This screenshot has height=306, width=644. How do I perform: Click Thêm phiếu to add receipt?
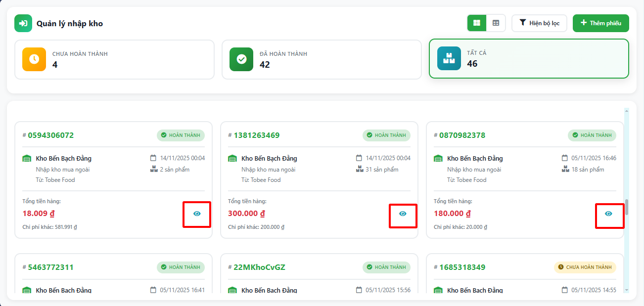[x=600, y=23]
